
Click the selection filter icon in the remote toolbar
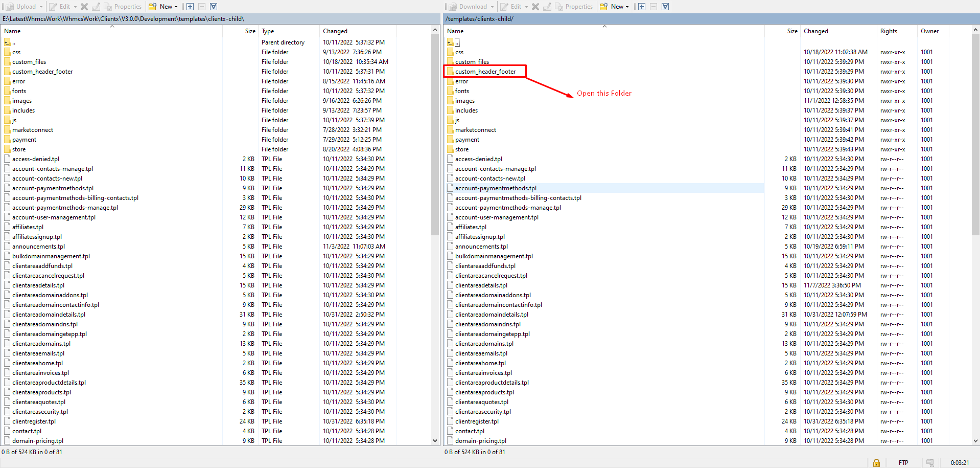pos(665,7)
